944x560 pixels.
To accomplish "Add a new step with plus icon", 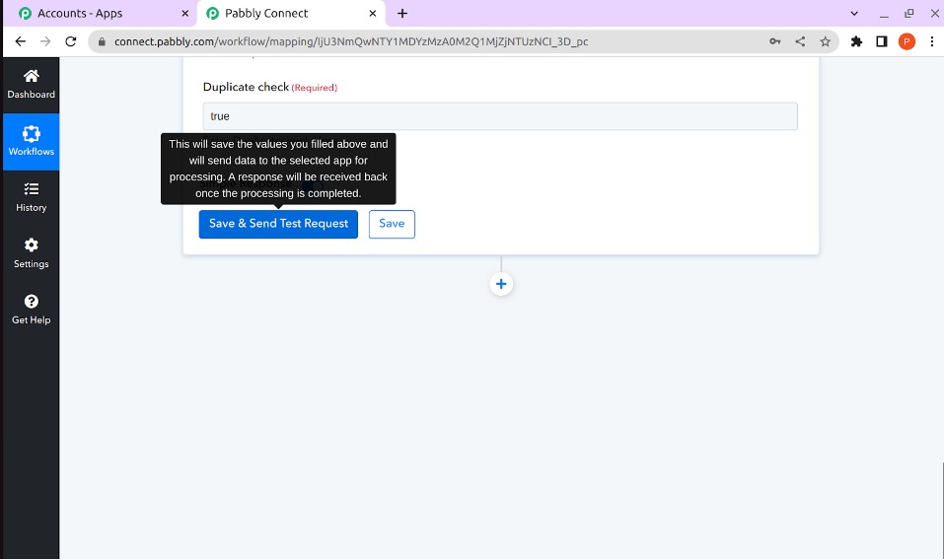I will coord(501,284).
